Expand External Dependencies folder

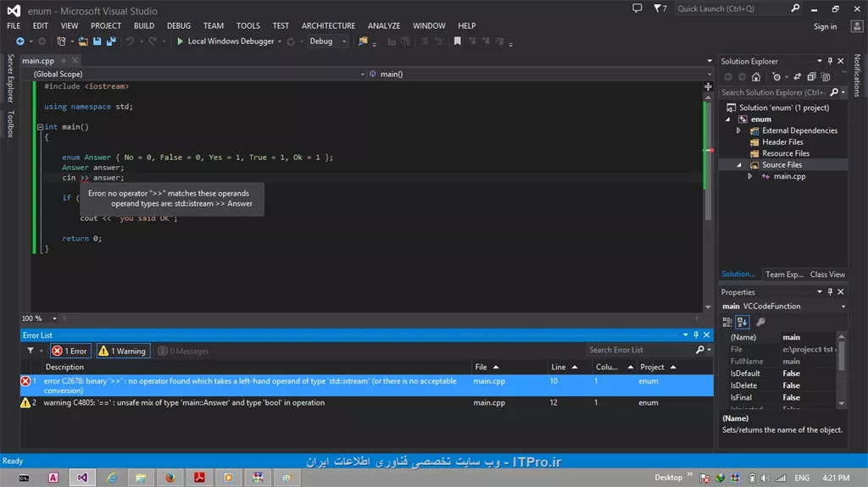click(x=738, y=130)
